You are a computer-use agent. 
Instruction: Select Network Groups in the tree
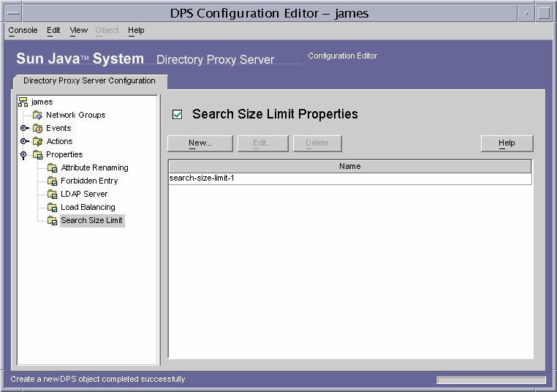tap(76, 115)
